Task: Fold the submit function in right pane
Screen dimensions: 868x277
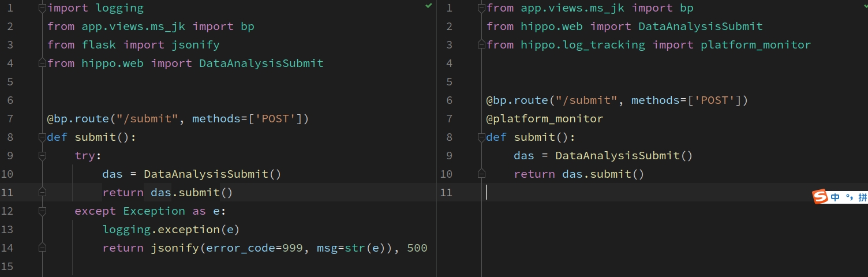Action: click(481, 137)
